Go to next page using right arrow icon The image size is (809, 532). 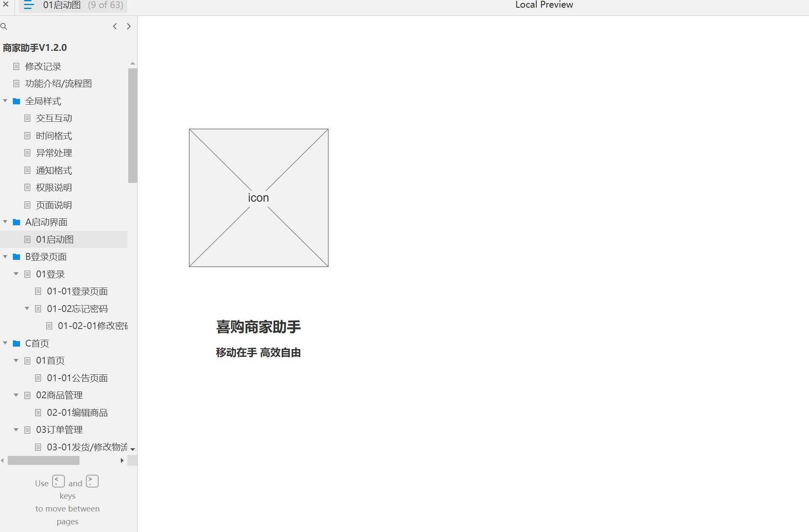click(129, 26)
